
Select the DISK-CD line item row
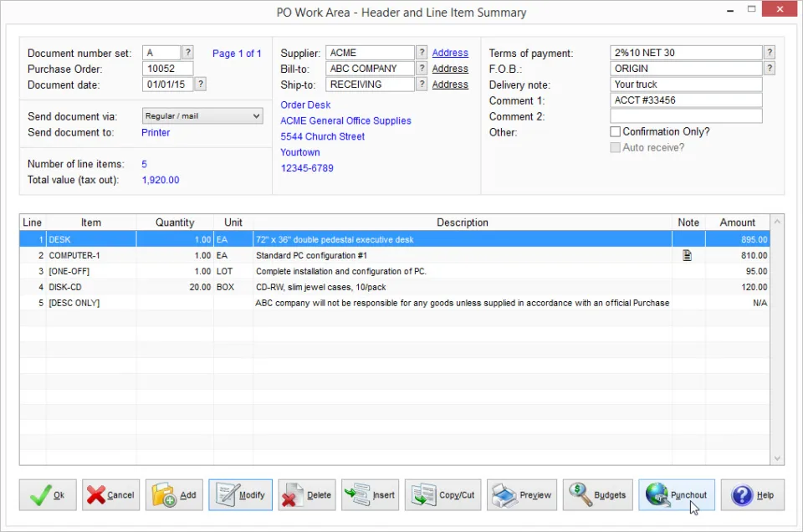pos(394,287)
